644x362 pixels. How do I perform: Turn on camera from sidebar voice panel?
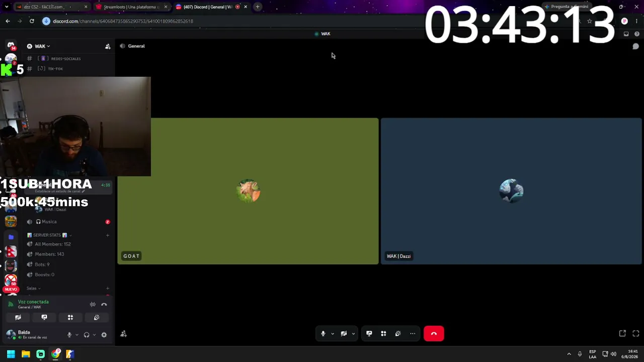(18, 318)
